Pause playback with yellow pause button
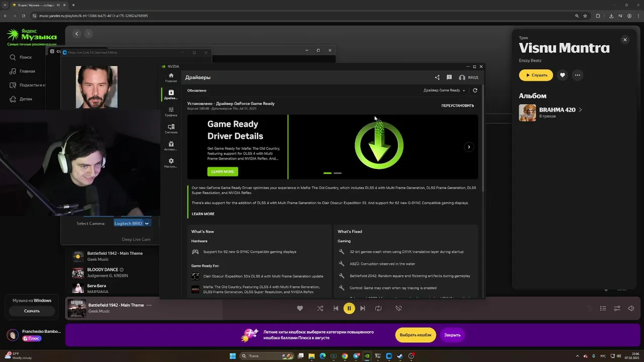The image size is (644, 362). [x=349, y=308]
